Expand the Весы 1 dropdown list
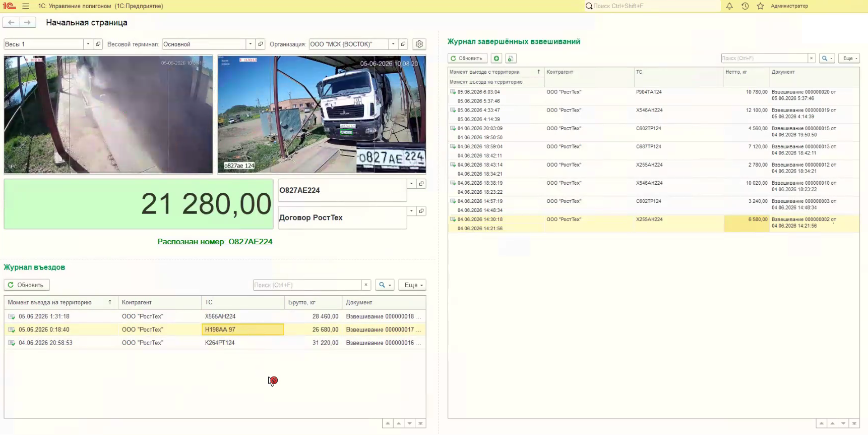Screen dimensions: 868x435 88,44
